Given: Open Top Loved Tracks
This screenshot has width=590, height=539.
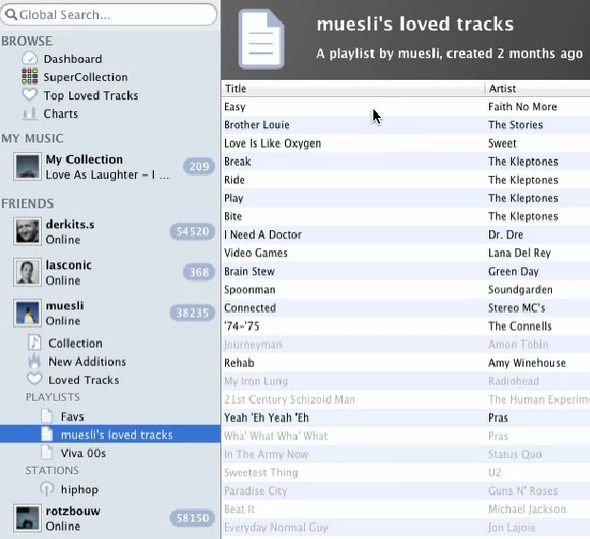Looking at the screenshot, I should click(91, 96).
